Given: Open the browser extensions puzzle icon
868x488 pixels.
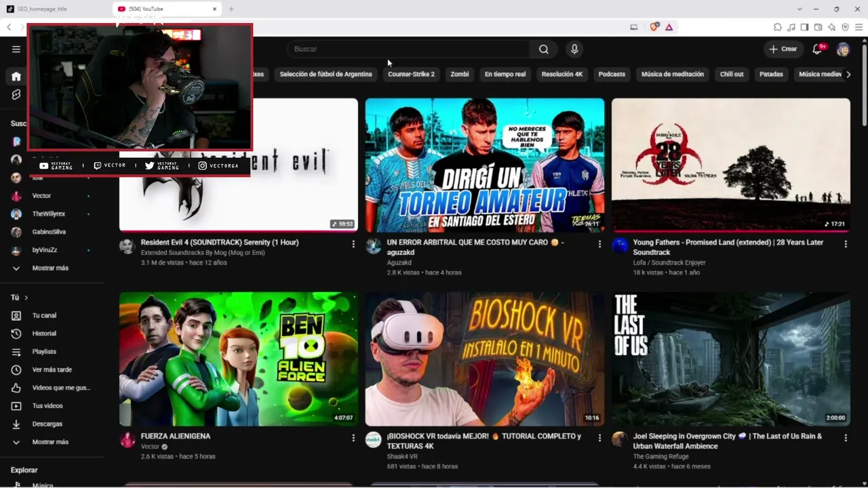Looking at the screenshot, I should tap(778, 27).
